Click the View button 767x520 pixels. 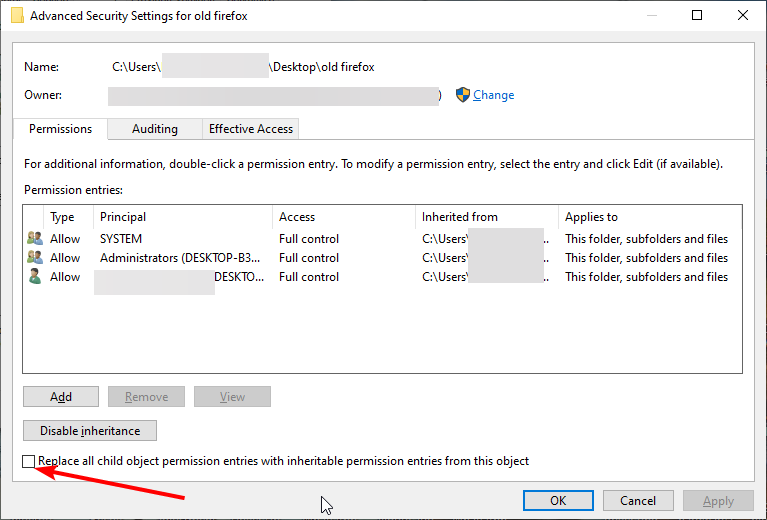[232, 397]
